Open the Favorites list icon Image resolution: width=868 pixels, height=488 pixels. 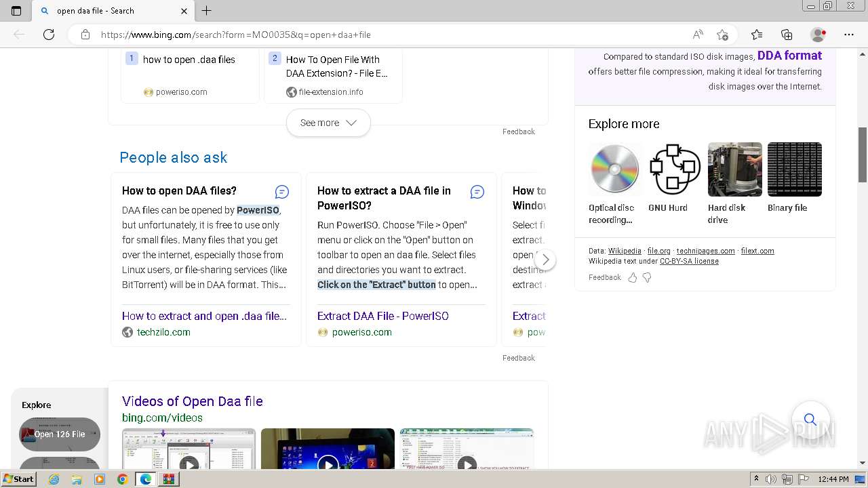coord(757,35)
